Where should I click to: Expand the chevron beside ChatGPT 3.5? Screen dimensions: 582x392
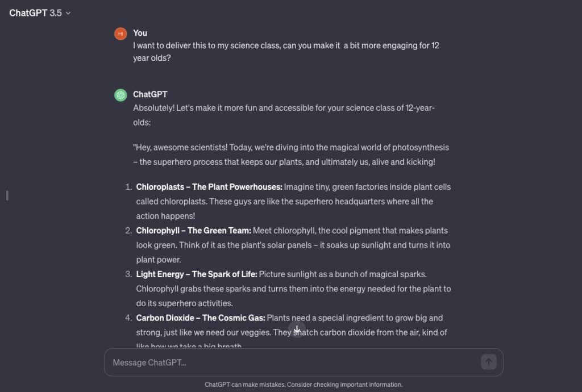(x=68, y=12)
